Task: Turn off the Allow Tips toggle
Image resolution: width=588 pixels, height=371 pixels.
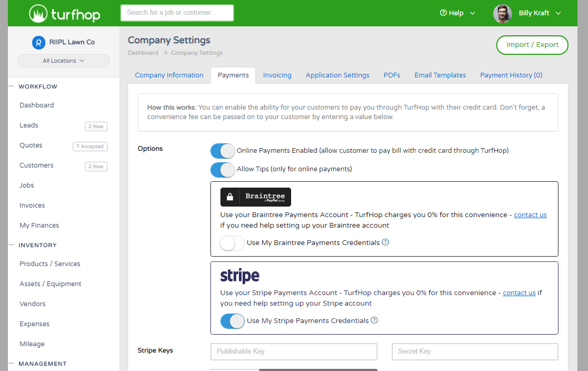Action: [222, 170]
